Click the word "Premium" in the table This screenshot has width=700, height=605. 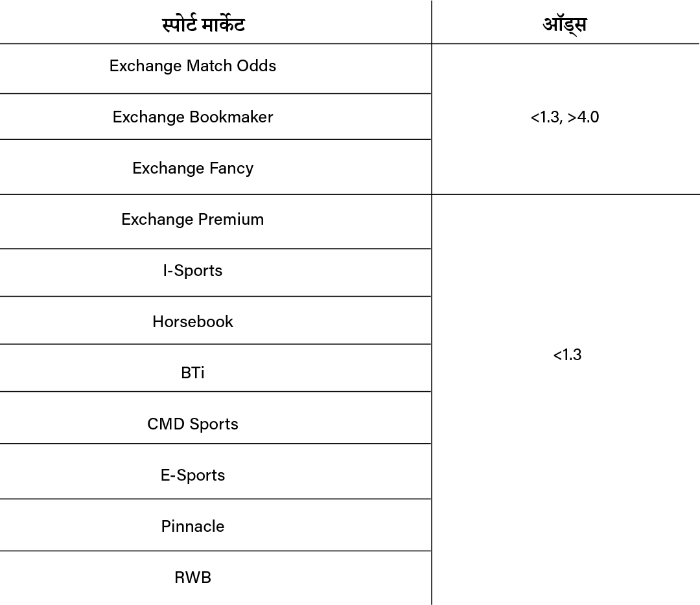[x=231, y=220]
